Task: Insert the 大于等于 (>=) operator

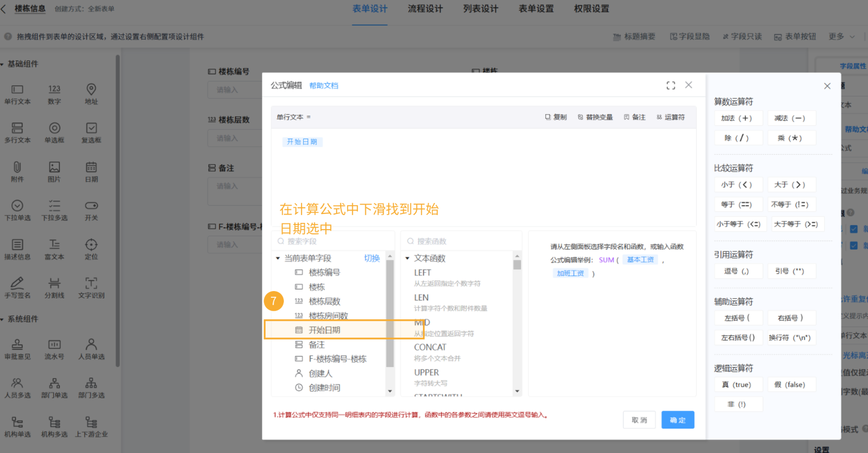Action: point(798,224)
